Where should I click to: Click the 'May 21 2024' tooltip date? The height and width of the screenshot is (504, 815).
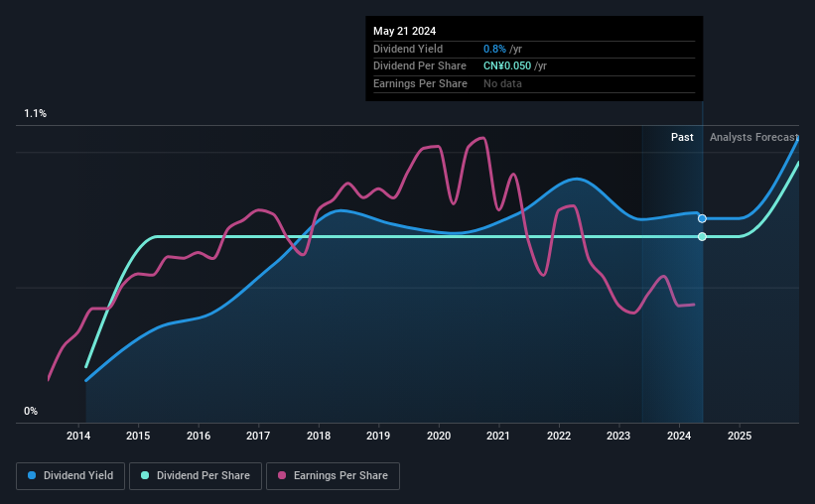tap(404, 31)
